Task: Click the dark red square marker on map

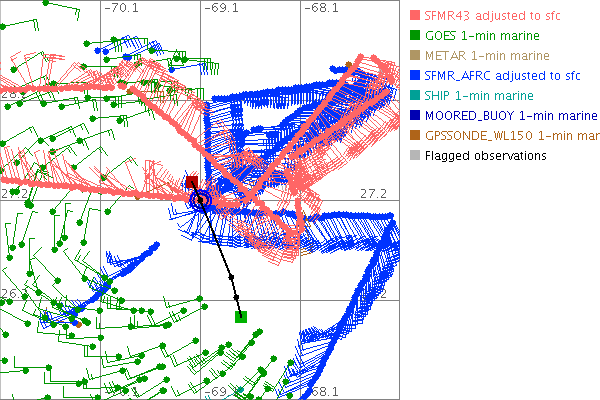Action: (x=191, y=182)
